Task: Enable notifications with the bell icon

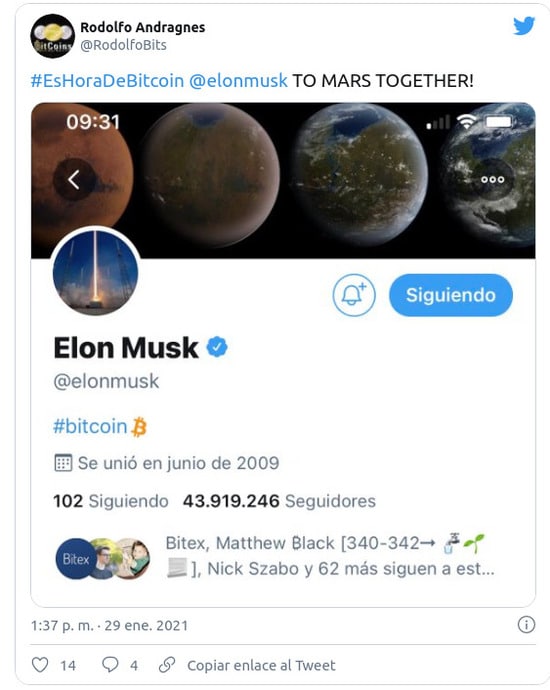Action: pyautogui.click(x=354, y=295)
